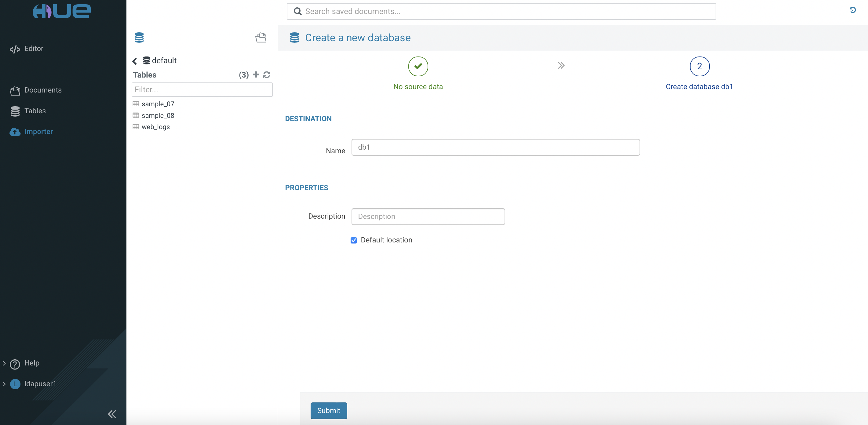Expand the Help menu
Image resolution: width=868 pixels, height=425 pixels.
(32, 363)
